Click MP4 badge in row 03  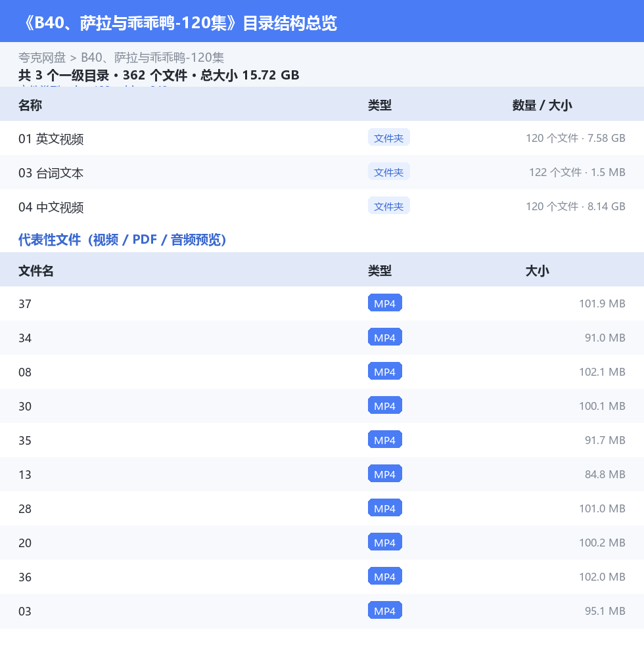click(x=384, y=610)
